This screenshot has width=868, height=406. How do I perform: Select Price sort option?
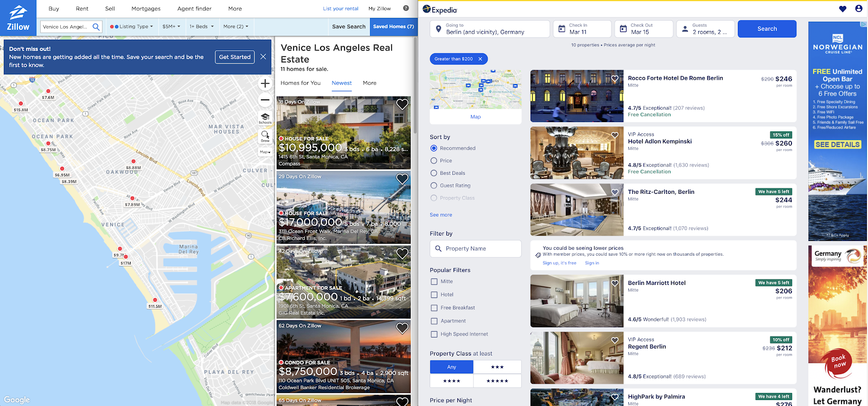433,161
